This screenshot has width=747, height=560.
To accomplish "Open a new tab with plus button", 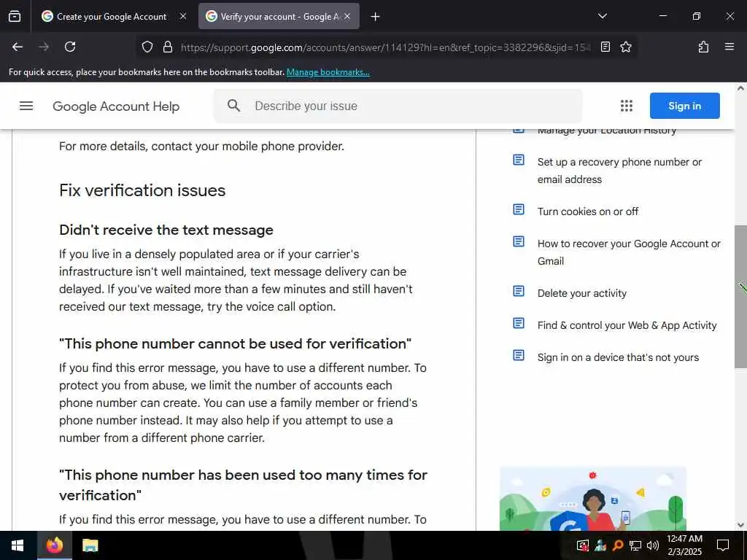I will point(376,17).
